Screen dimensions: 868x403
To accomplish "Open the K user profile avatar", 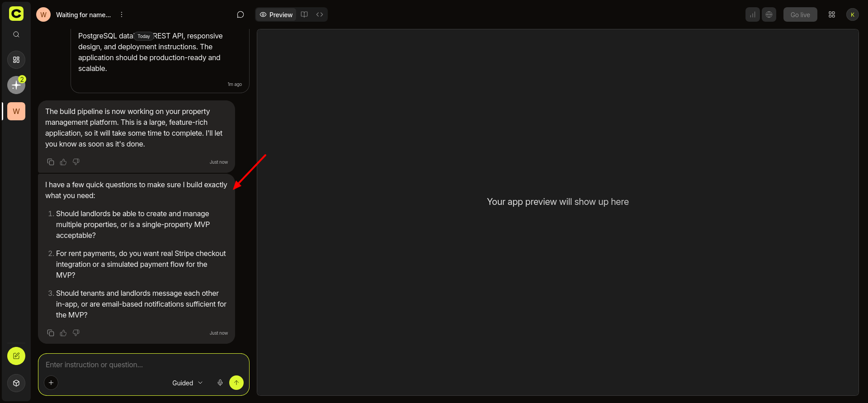I will pos(853,14).
